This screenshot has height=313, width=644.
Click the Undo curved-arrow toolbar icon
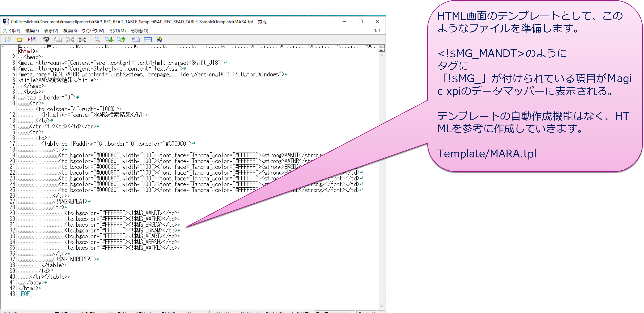coord(46,39)
